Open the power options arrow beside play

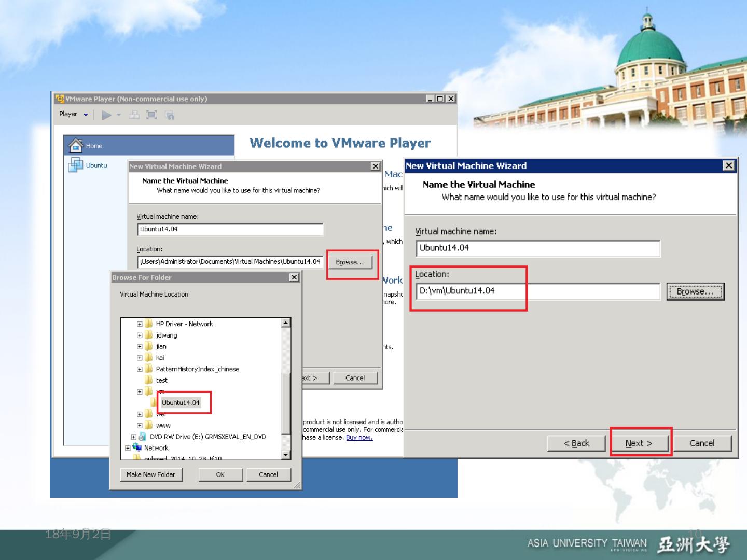click(x=119, y=115)
